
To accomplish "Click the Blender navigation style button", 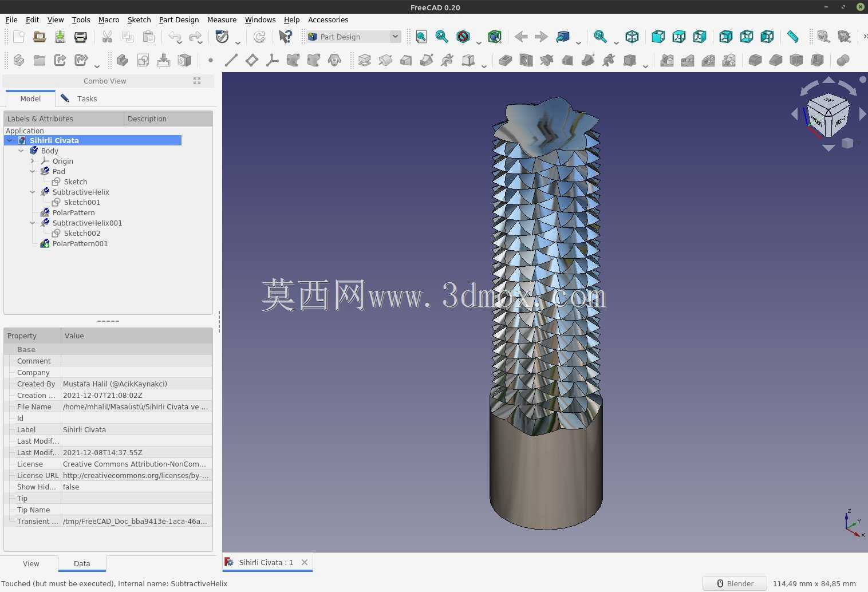I will (735, 583).
